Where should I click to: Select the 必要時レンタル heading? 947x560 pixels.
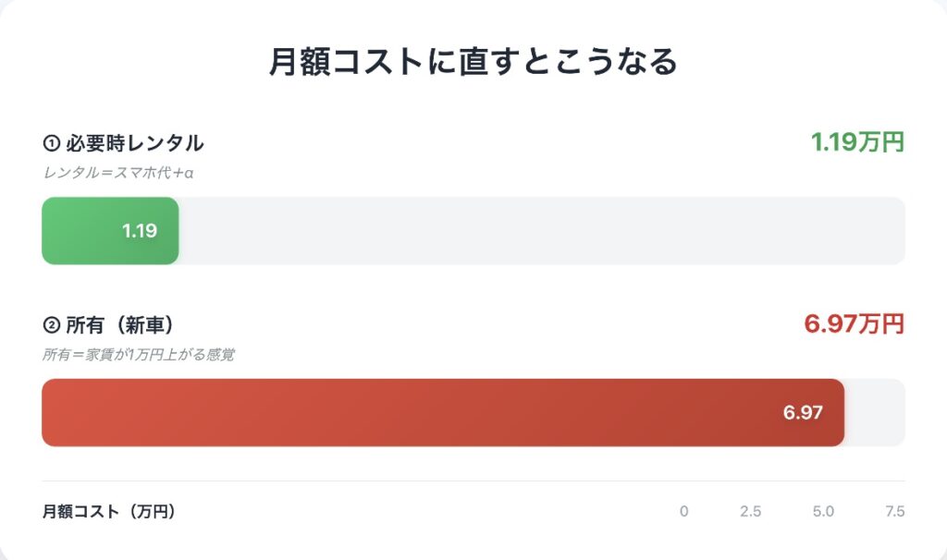click(134, 144)
